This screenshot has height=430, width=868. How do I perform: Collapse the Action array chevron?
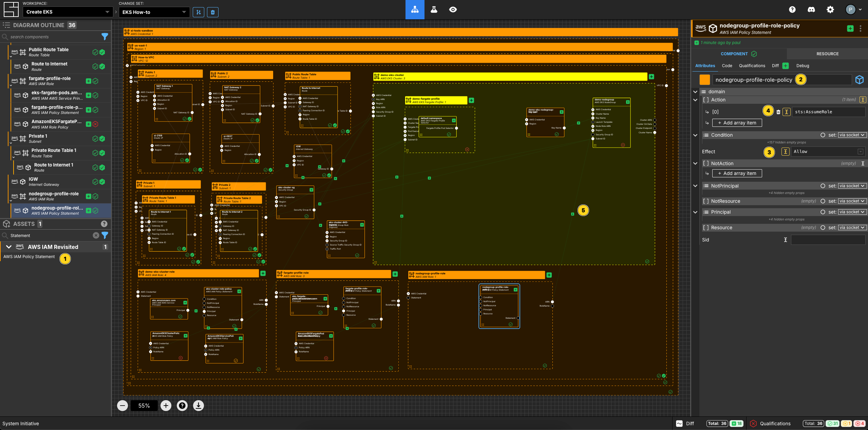[695, 100]
